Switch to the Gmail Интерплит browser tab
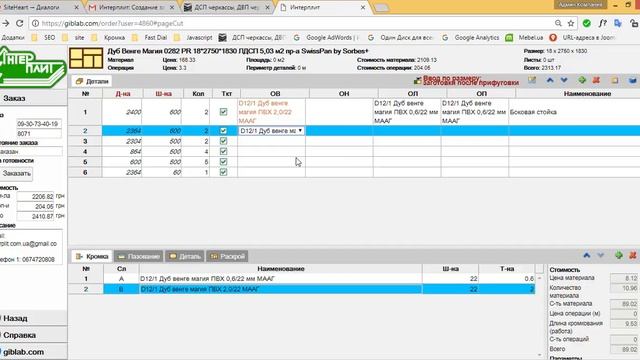 (131, 7)
